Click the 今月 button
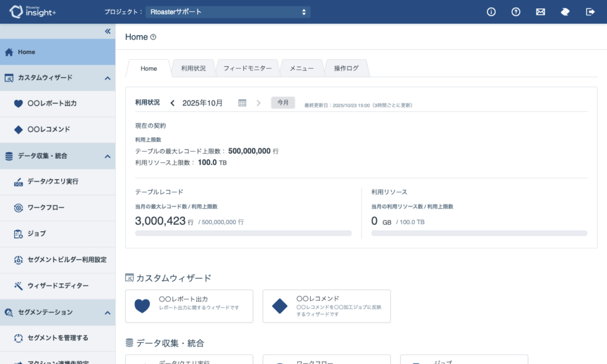 [283, 103]
